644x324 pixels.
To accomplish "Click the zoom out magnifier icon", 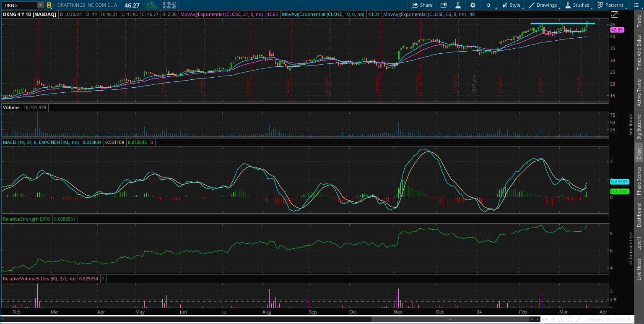I will coord(569,319).
